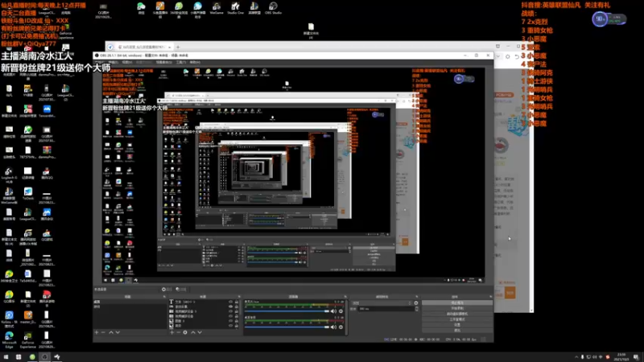Open the Help (H) menu in OBS
The height and width of the screenshot is (362, 644).
[195, 62]
